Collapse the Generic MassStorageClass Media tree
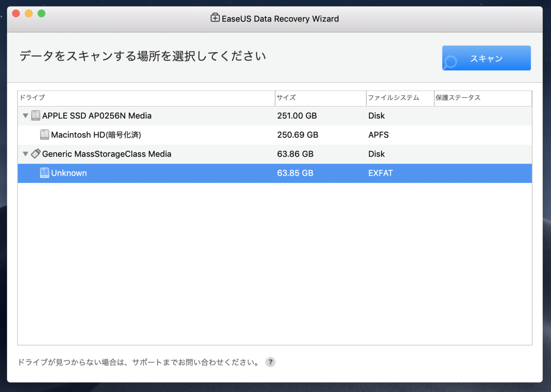The image size is (551, 392). pos(25,154)
